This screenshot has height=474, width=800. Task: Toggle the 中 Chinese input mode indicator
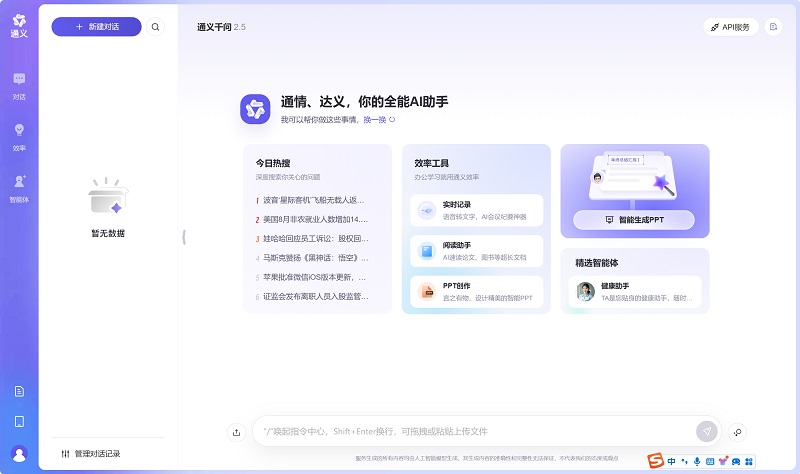click(x=671, y=461)
